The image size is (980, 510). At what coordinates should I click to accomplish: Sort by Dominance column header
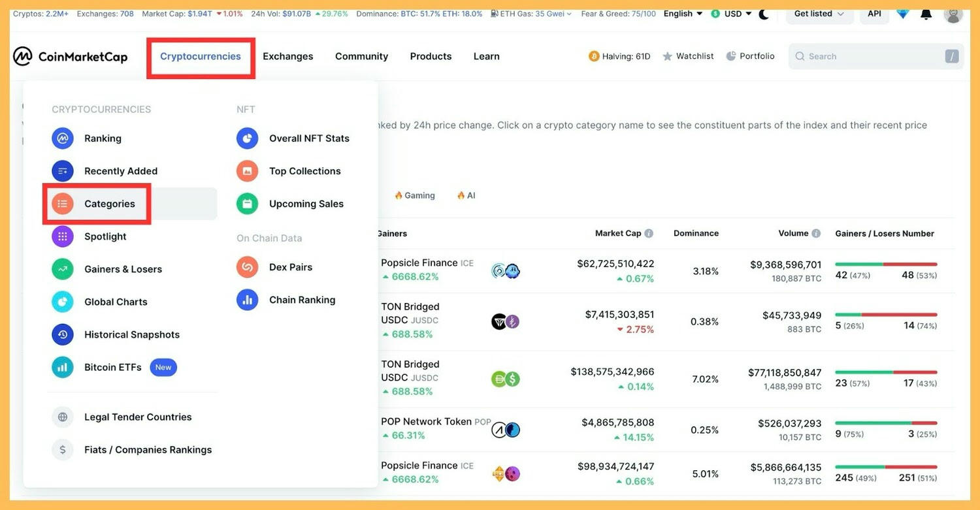696,233
